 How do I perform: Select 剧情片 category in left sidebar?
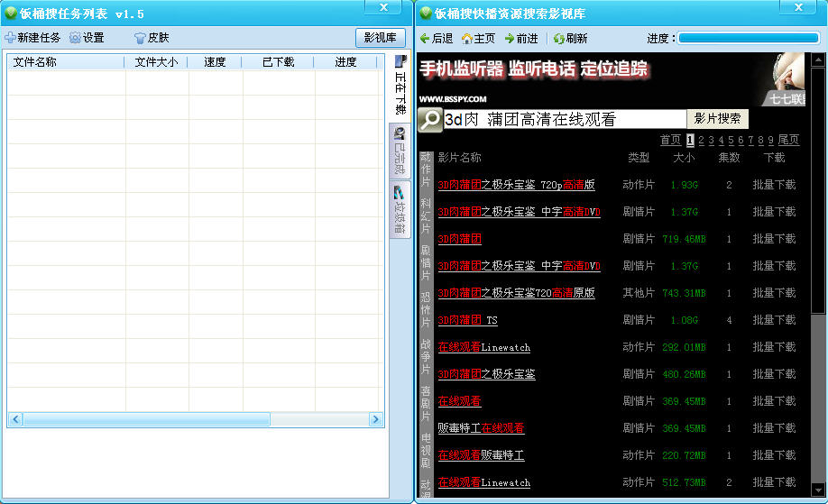click(x=426, y=262)
